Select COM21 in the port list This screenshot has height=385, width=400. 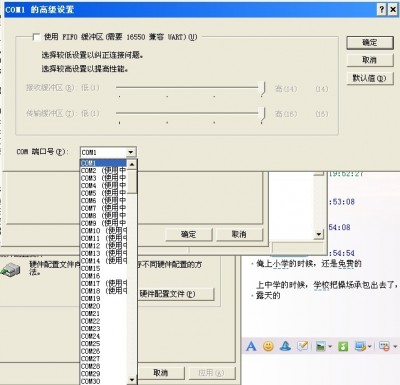[x=104, y=313]
